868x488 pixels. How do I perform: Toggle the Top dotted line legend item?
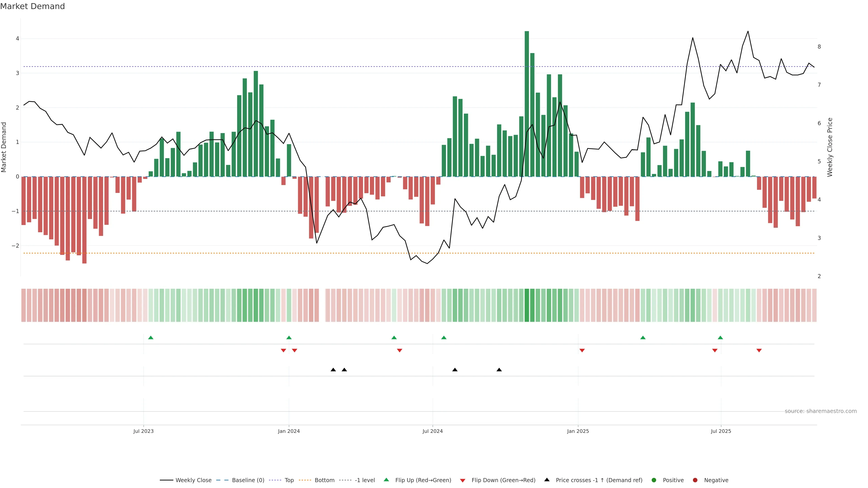tap(289, 480)
